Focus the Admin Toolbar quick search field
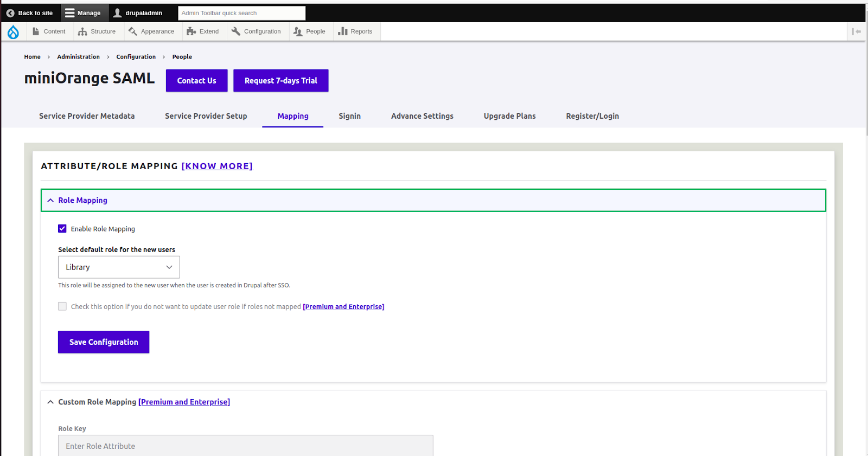Screen dimensions: 868x456 tap(241, 13)
